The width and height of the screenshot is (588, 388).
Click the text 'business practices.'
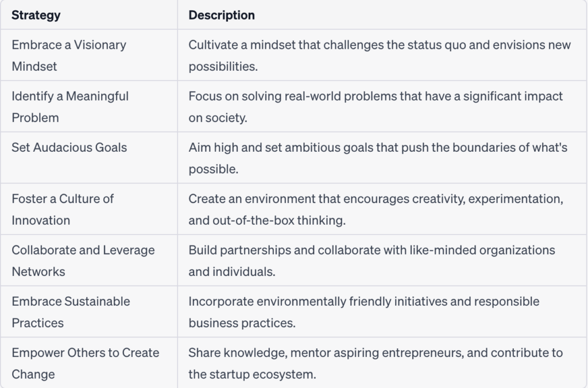tap(242, 322)
